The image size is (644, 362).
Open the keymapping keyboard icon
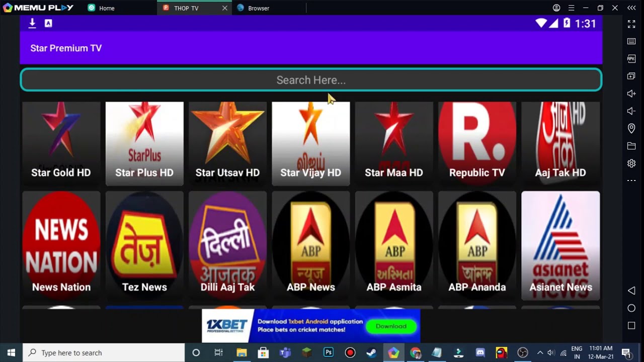631,41
